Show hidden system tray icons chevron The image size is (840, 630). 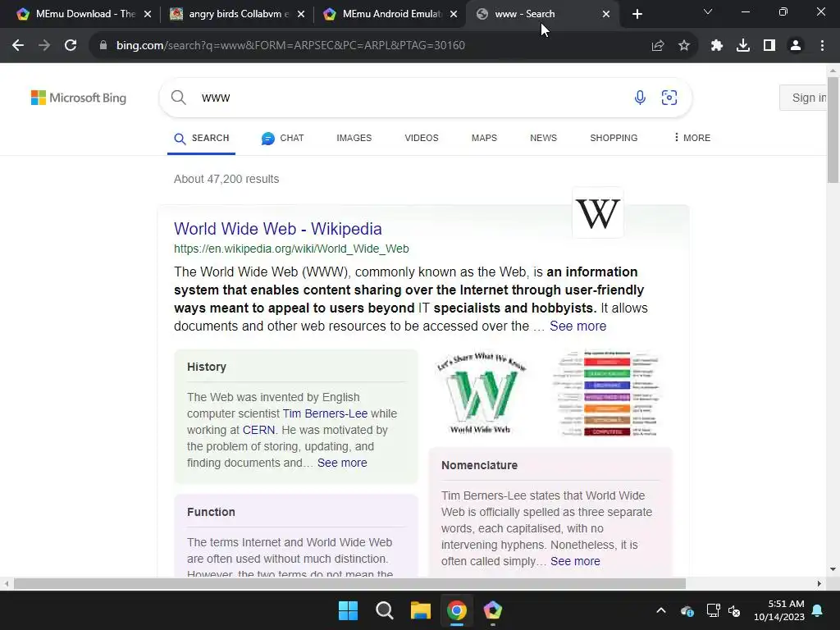tap(661, 610)
